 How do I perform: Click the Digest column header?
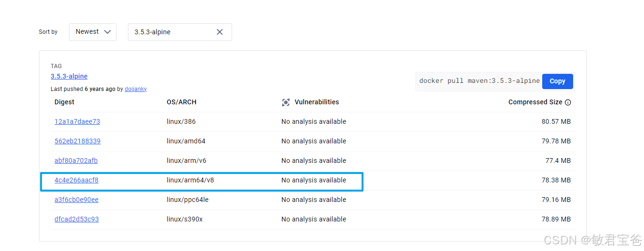click(x=65, y=102)
